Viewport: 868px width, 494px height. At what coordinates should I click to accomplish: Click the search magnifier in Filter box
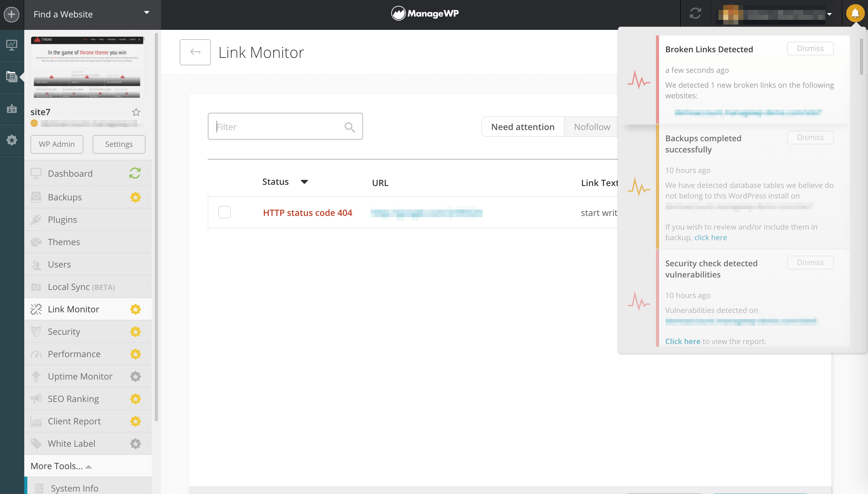point(349,127)
